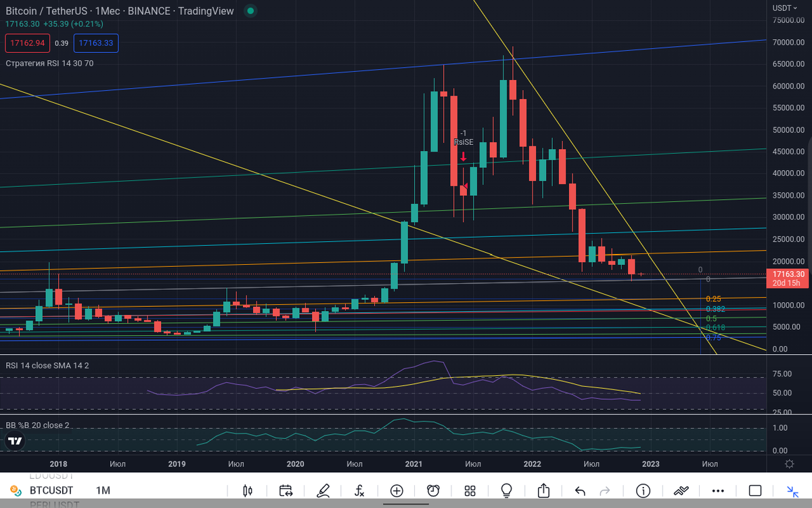Tap the rectangle fullscreen icon
The height and width of the screenshot is (508, 812).
point(755,490)
